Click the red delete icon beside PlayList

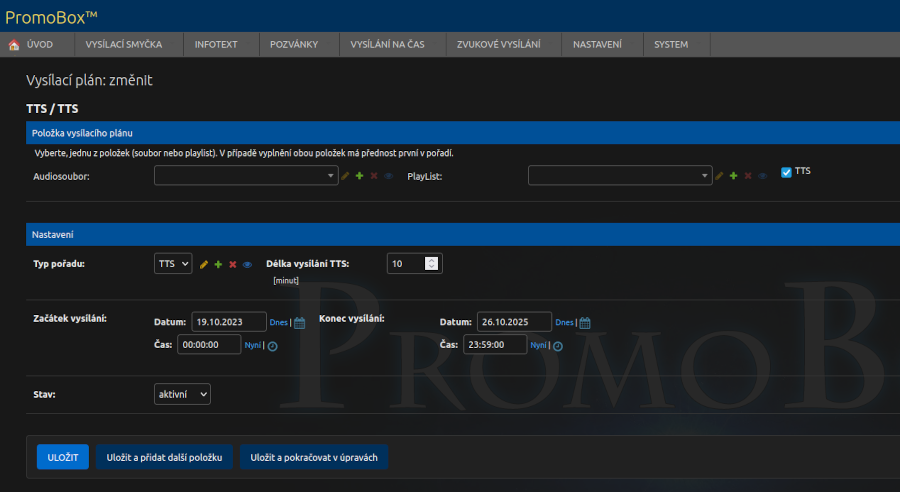747,176
